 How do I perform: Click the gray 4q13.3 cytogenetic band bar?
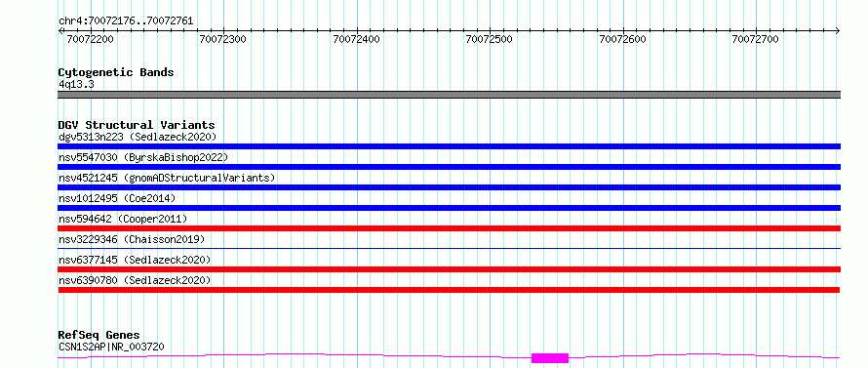tap(449, 95)
